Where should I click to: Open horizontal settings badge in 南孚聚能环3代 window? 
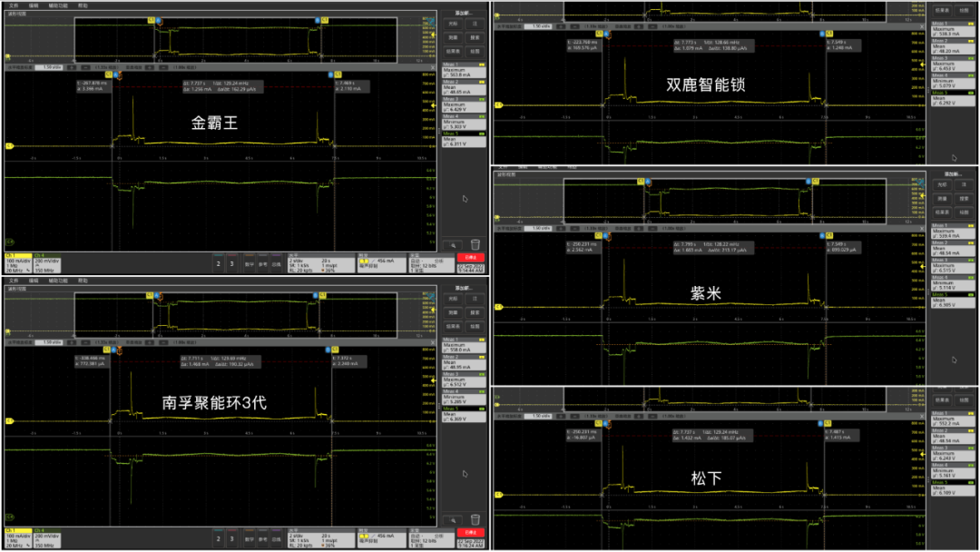tap(320, 538)
